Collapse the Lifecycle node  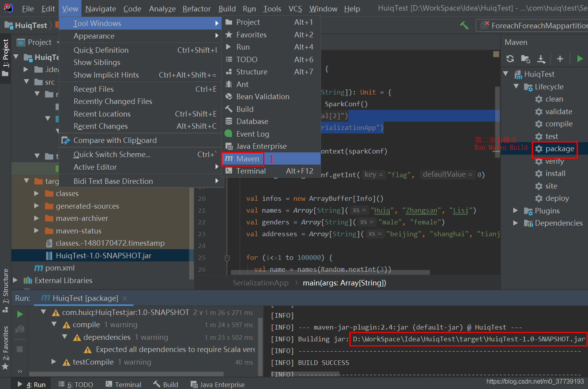pos(516,86)
